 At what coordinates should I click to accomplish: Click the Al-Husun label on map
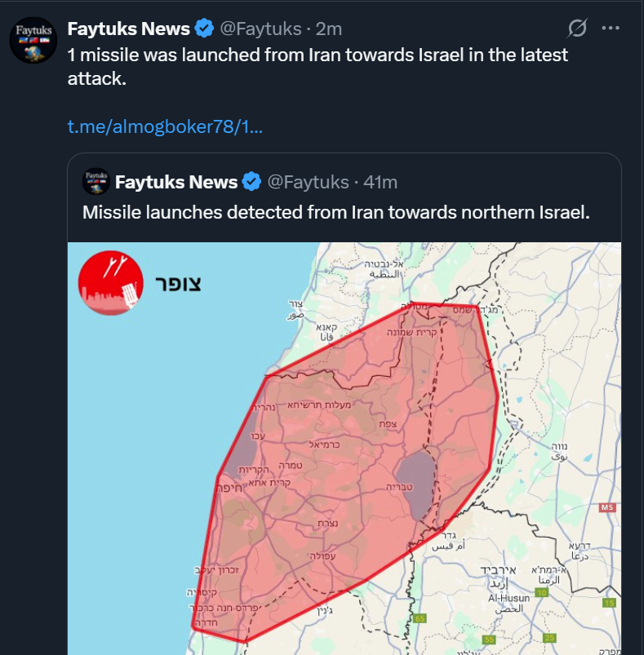pos(509,598)
